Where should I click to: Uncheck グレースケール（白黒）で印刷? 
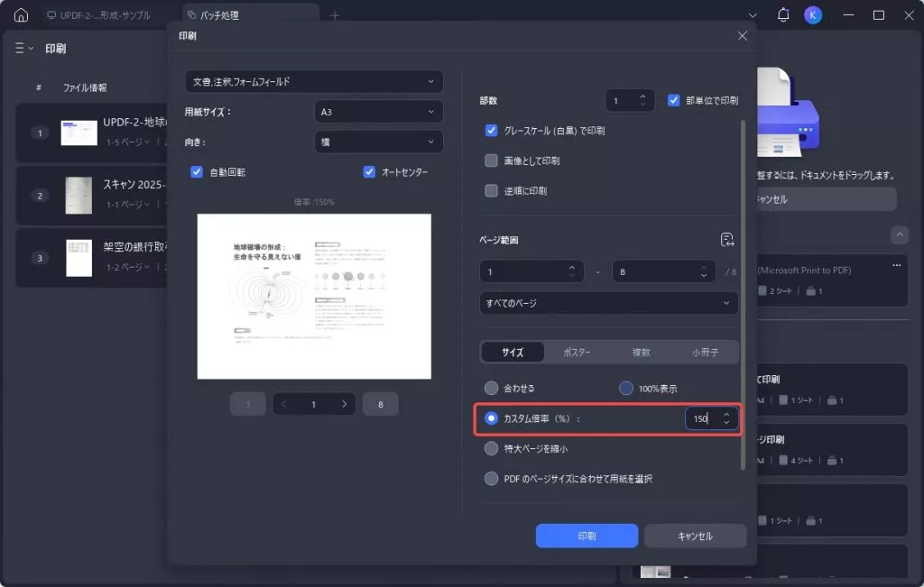click(x=491, y=130)
